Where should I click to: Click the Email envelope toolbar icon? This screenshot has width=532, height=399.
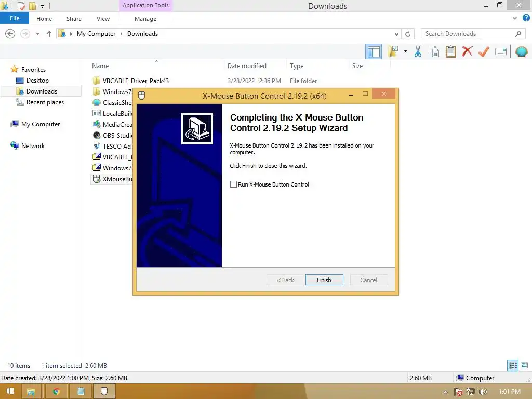(501, 51)
